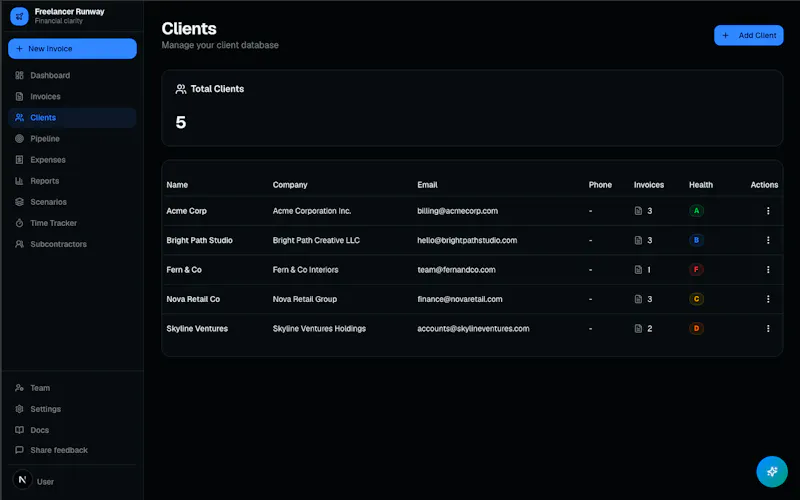Viewport: 800px width, 500px height.
Task: Click the New Invoice button
Action: 72,48
